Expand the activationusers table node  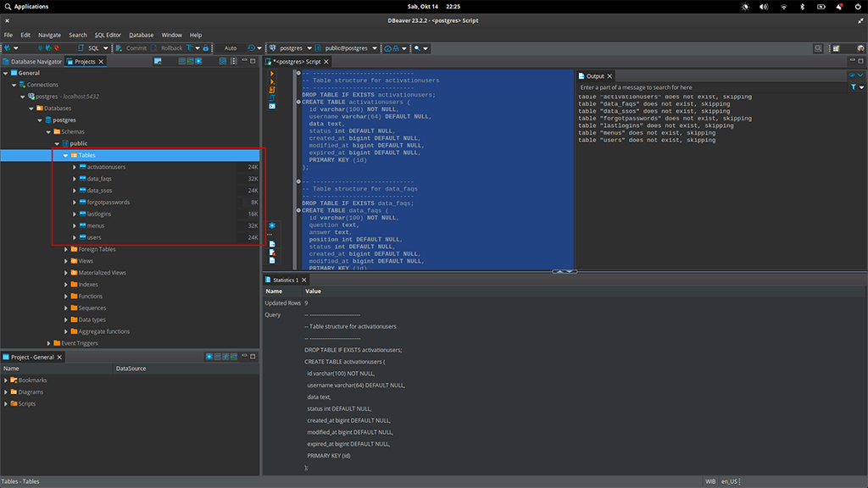coord(75,167)
